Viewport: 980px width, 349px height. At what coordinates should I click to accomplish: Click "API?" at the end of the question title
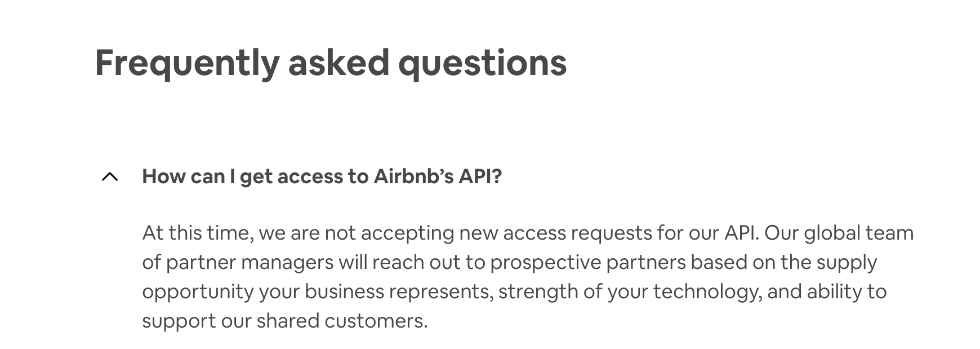tap(480, 176)
